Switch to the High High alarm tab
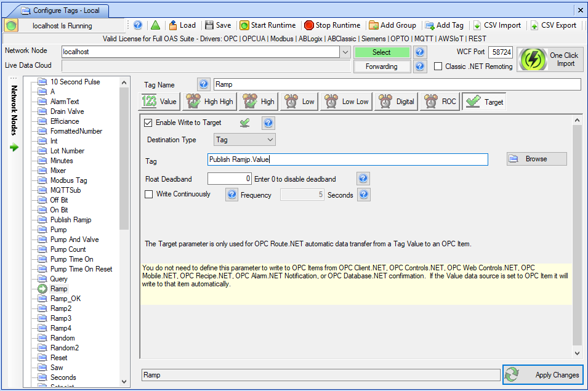The height and width of the screenshot is (391, 588). 209,101
